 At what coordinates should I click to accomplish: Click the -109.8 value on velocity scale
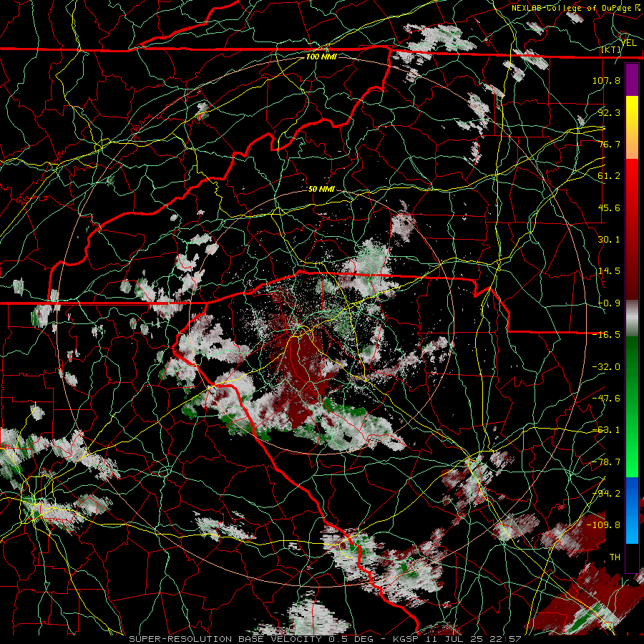(604, 525)
